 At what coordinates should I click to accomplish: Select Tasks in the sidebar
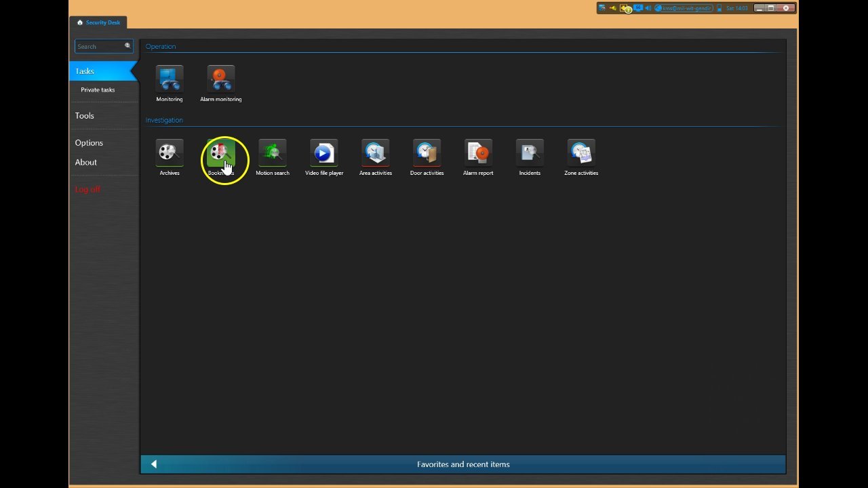(103, 71)
